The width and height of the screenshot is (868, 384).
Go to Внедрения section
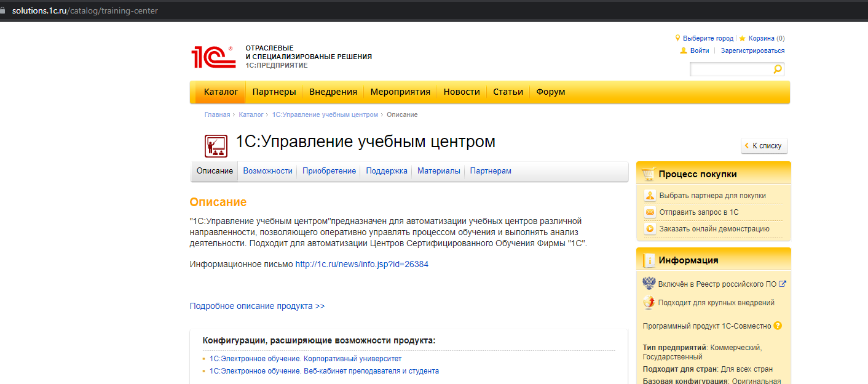click(x=333, y=92)
